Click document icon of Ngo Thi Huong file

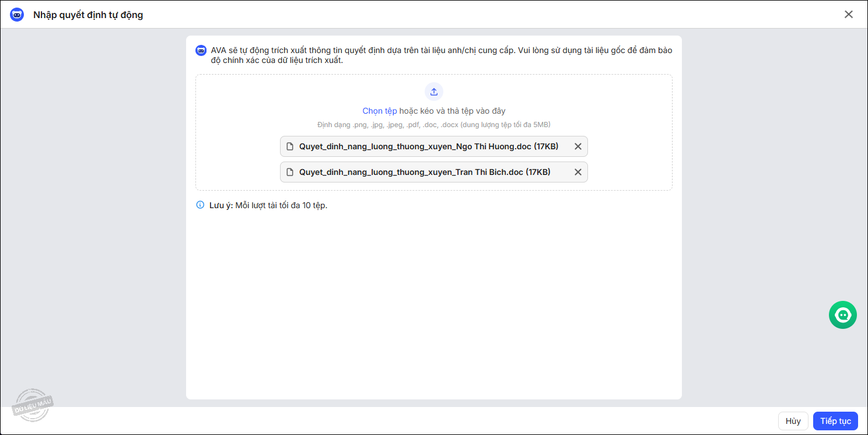pyautogui.click(x=290, y=146)
